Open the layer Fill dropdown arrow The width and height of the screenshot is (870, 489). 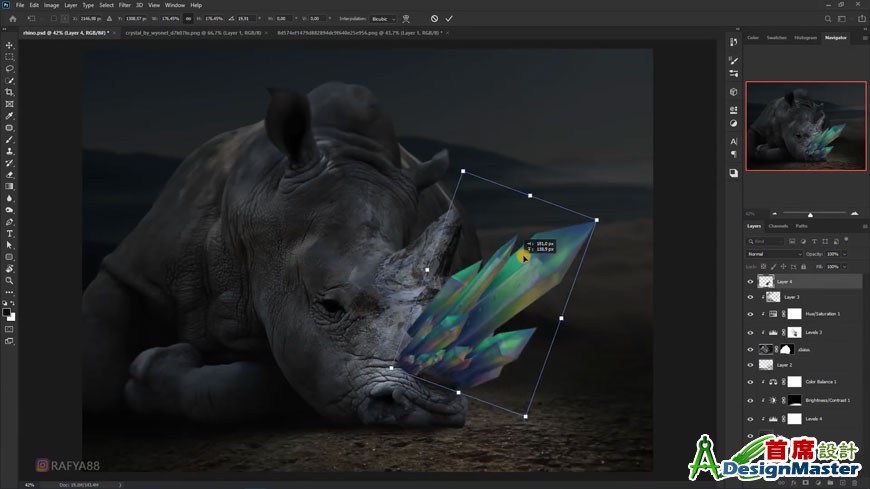844,267
